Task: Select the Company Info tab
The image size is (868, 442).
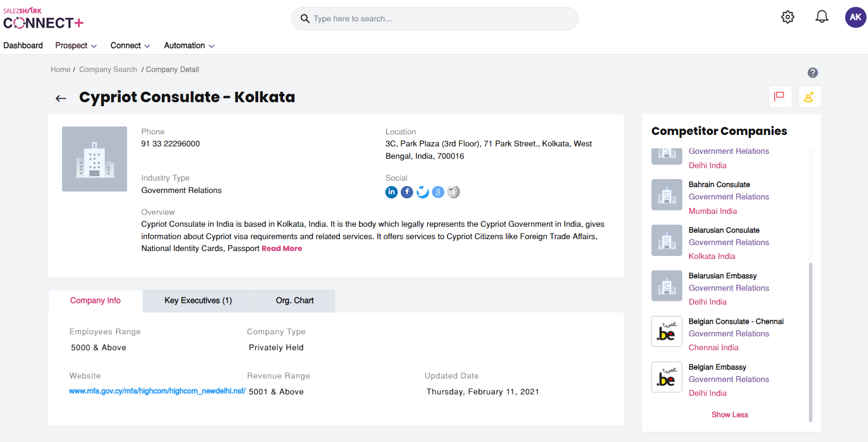Action: (x=95, y=301)
